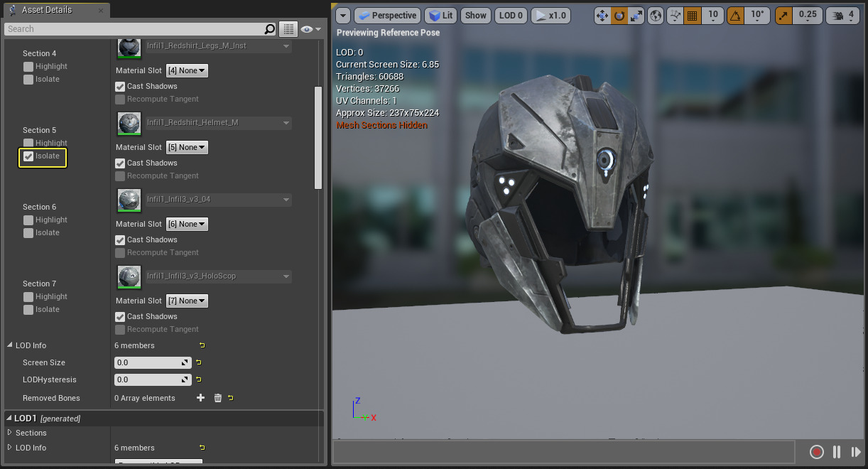Empty the Removed Bones array with trash icon
Screen dimensions: 868x469
(x=218, y=398)
